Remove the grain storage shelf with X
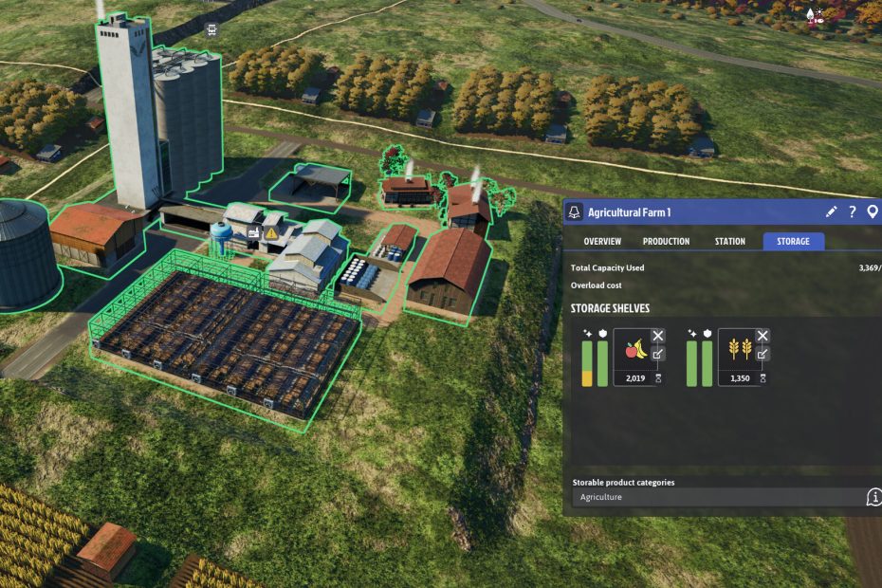882x588 pixels. [x=763, y=336]
